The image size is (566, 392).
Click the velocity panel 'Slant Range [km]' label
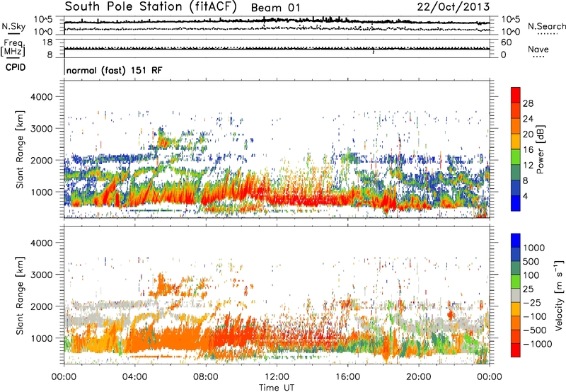[x=20, y=295]
